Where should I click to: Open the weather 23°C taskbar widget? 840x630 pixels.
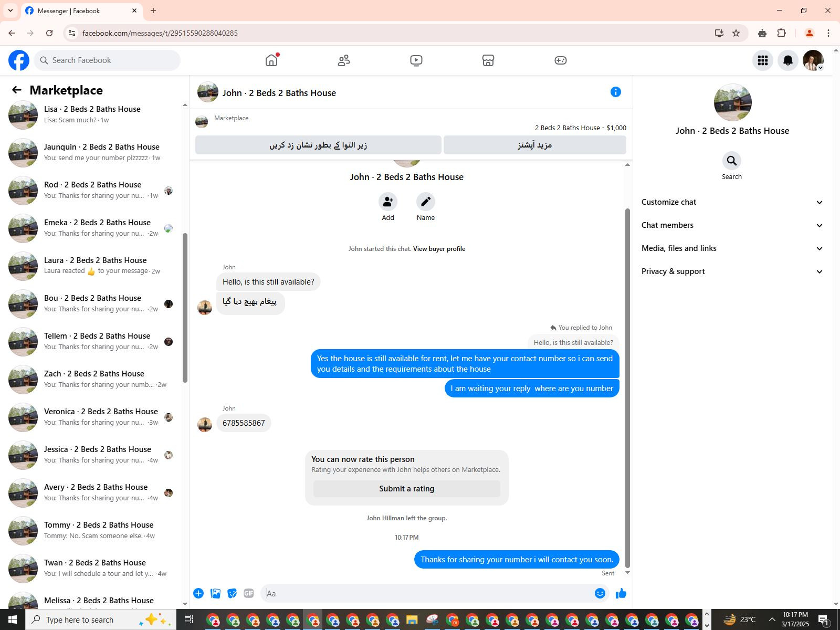pos(739,619)
